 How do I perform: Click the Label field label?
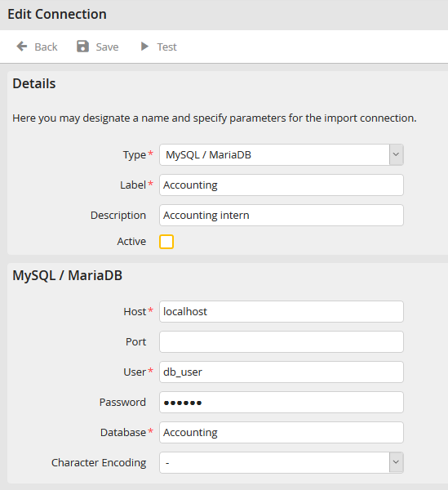point(133,185)
